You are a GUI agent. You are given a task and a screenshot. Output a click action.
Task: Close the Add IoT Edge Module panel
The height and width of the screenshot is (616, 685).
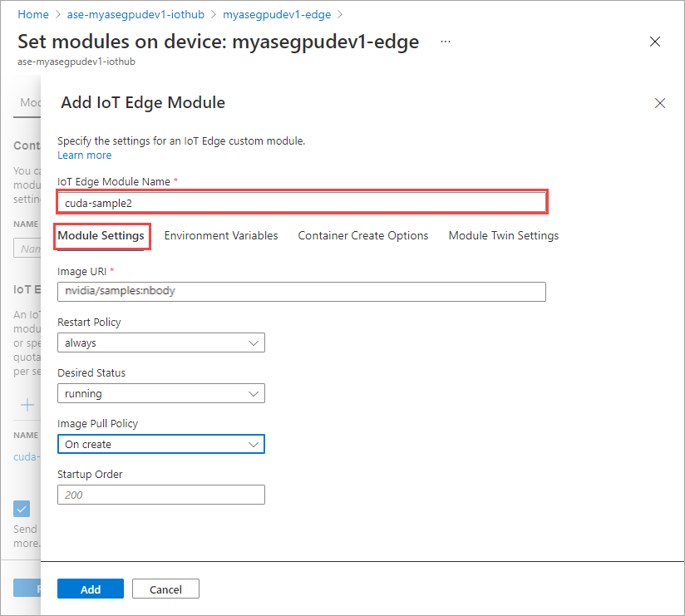660,103
